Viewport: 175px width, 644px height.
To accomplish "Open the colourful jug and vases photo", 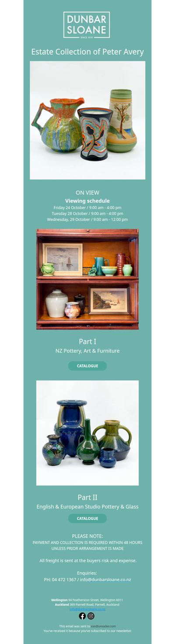I will click(87, 120).
